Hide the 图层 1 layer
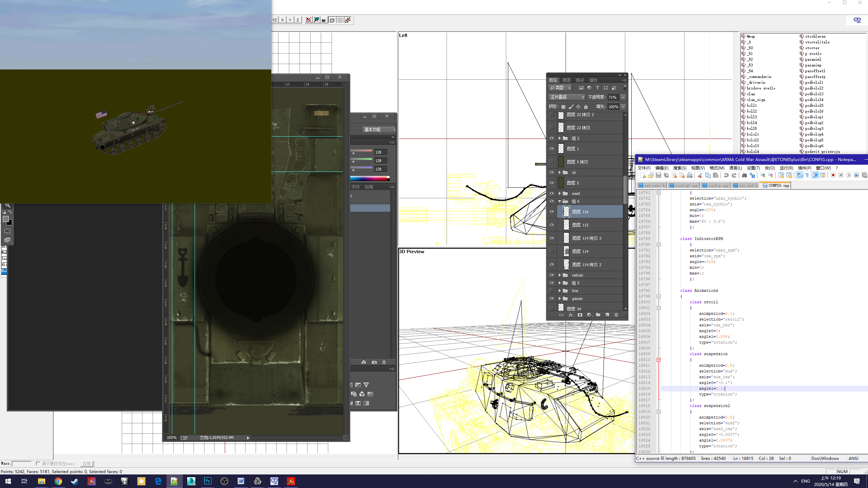 (552, 148)
